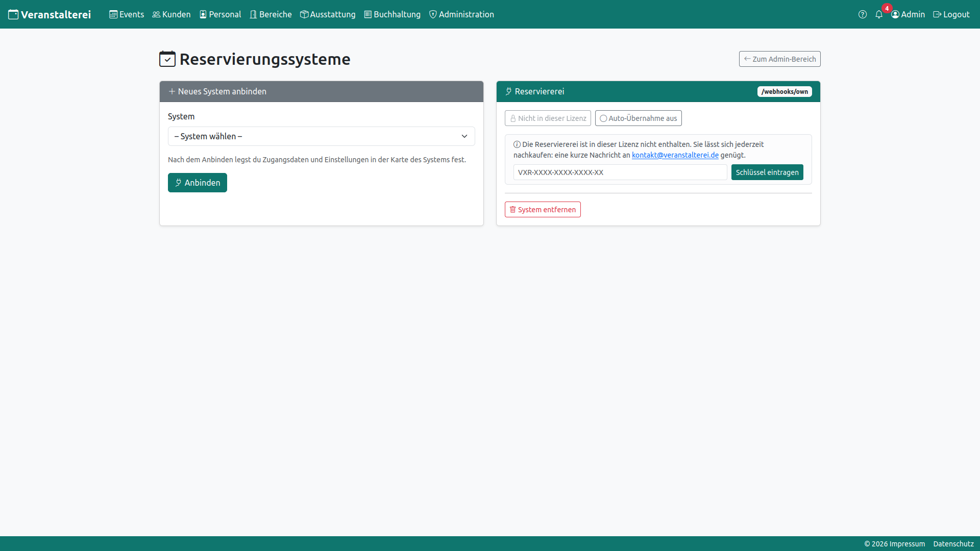Click the /webhooks/own badge

point(785,92)
